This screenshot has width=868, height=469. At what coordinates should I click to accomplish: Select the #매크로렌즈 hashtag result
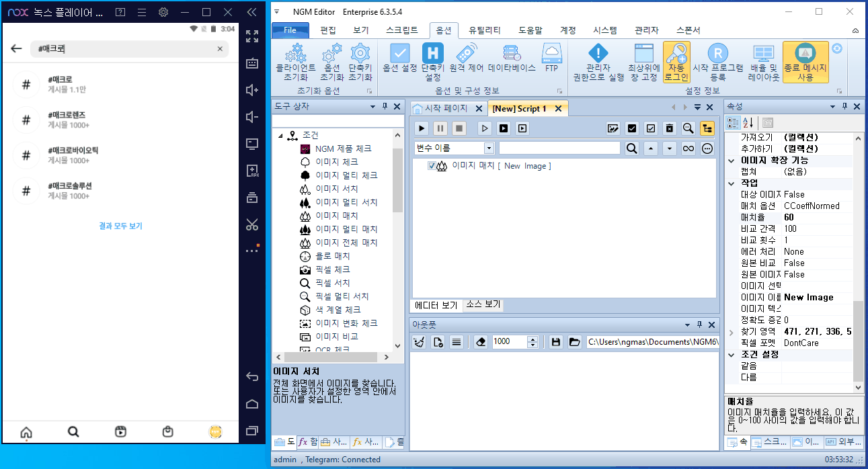click(120, 120)
